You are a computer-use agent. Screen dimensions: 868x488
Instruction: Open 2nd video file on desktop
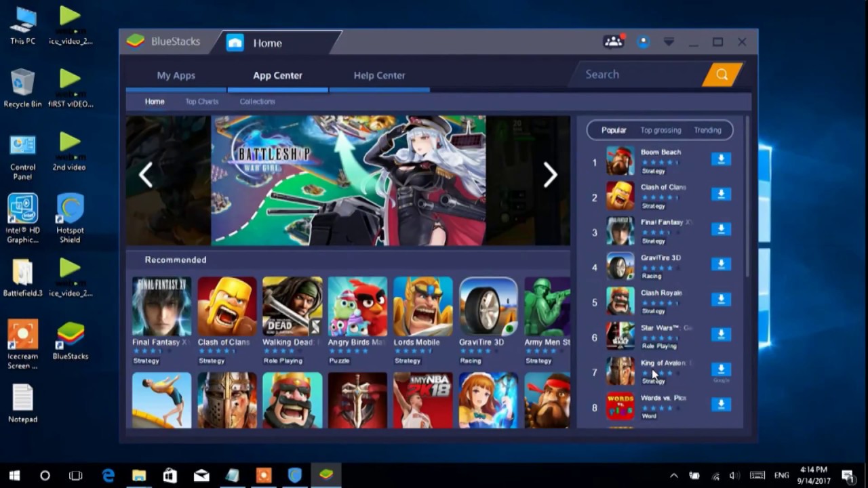click(x=69, y=151)
